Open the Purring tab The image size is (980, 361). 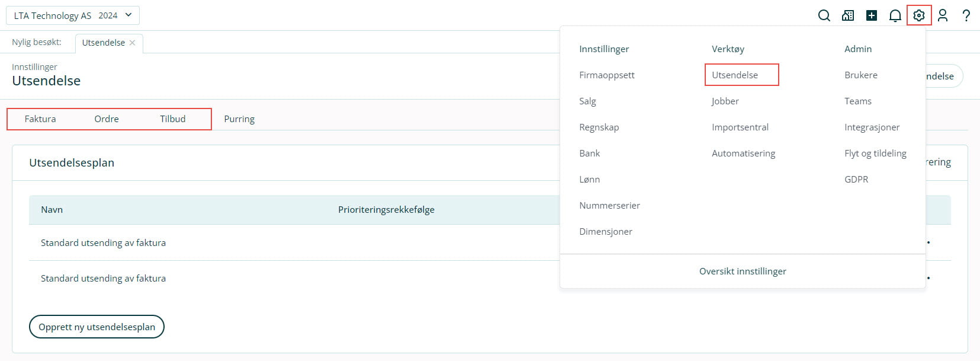pos(239,119)
